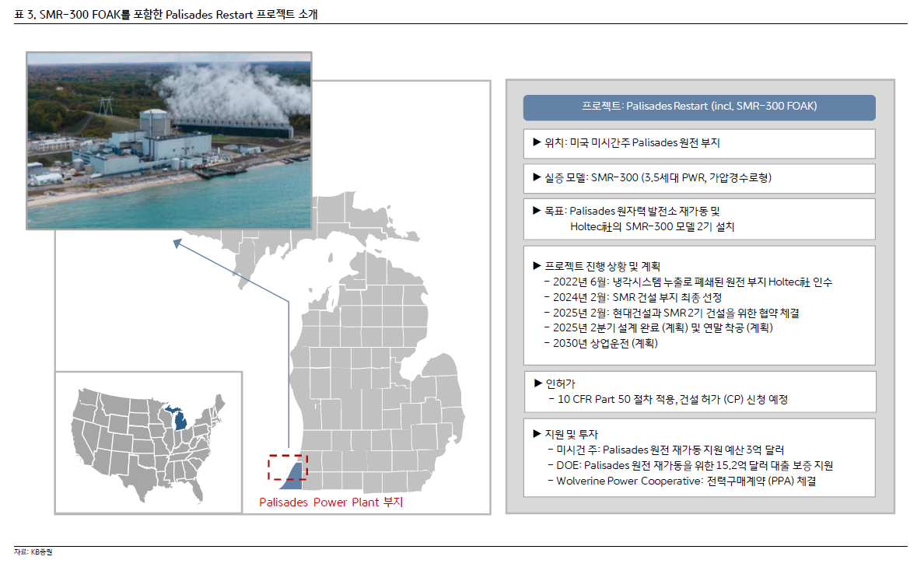Open the US map inset

point(148,442)
